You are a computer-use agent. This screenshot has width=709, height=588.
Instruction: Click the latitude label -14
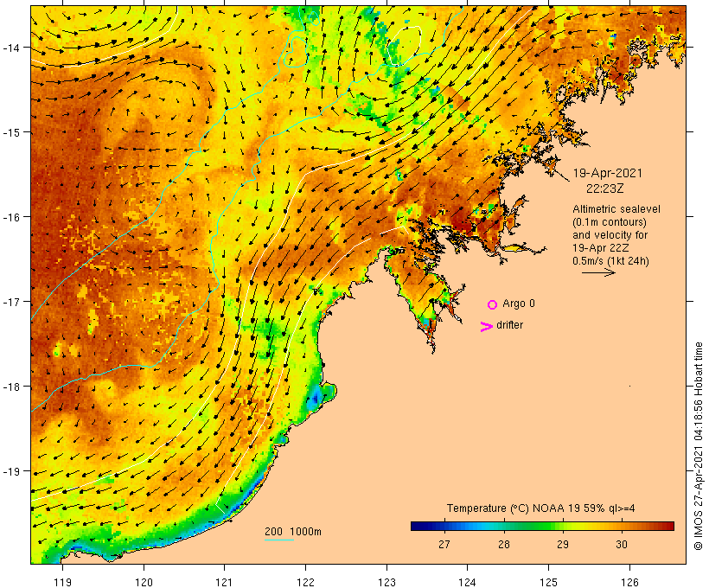click(x=11, y=48)
